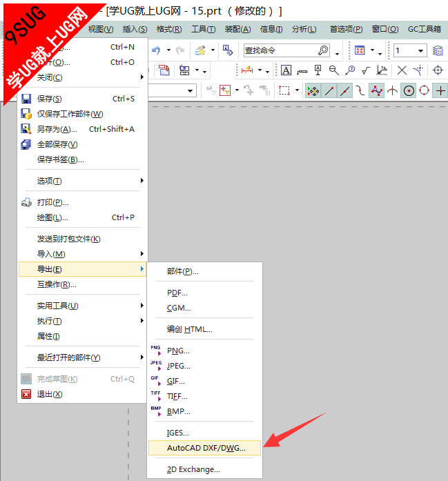Open the 插入(S) menu
Viewport: 448px width, 481px height.
(x=135, y=29)
